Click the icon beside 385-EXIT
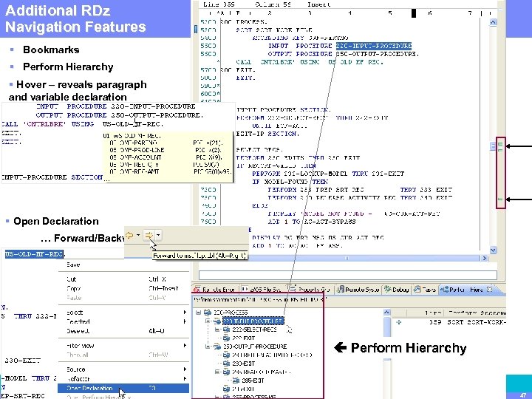This screenshot has width=532, height=399. pyautogui.click(x=236, y=381)
